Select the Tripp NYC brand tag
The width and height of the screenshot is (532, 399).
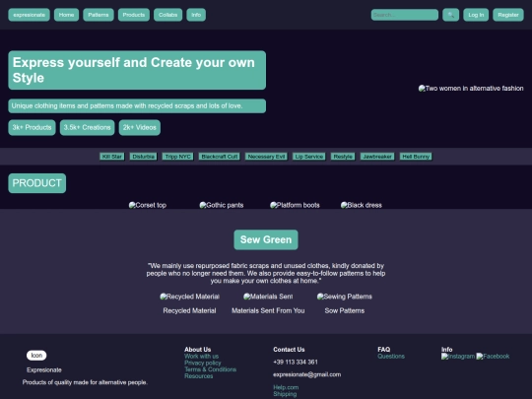[x=177, y=157]
